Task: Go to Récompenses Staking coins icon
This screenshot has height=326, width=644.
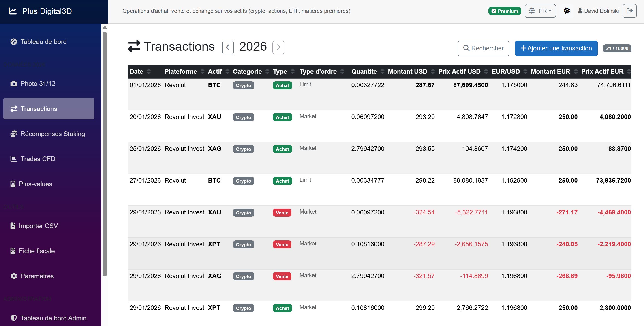Action: coord(14,134)
